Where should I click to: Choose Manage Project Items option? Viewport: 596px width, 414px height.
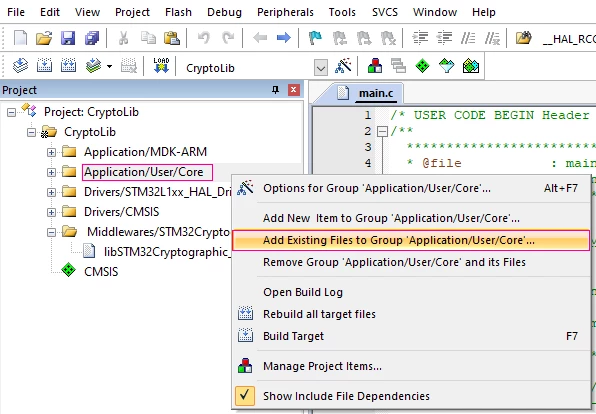(322, 366)
